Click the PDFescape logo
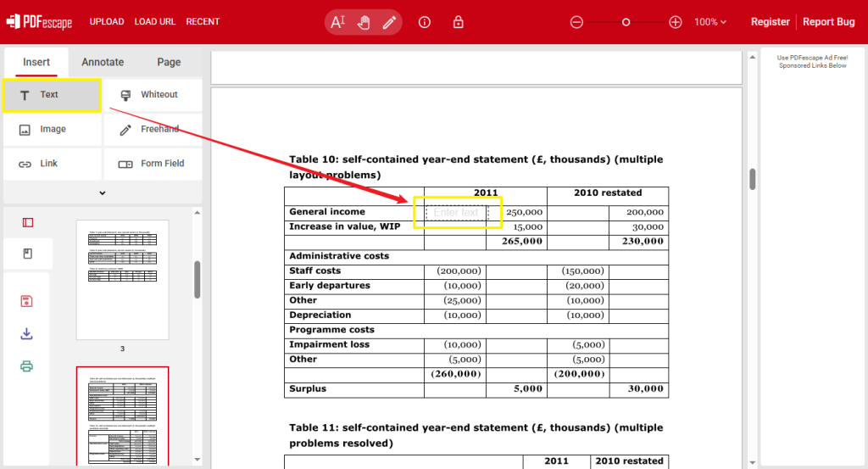Viewport: 868px width, 469px height. [39, 21]
